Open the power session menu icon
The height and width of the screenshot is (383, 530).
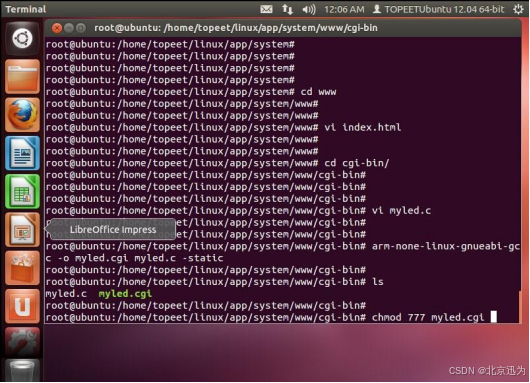pyautogui.click(x=519, y=9)
